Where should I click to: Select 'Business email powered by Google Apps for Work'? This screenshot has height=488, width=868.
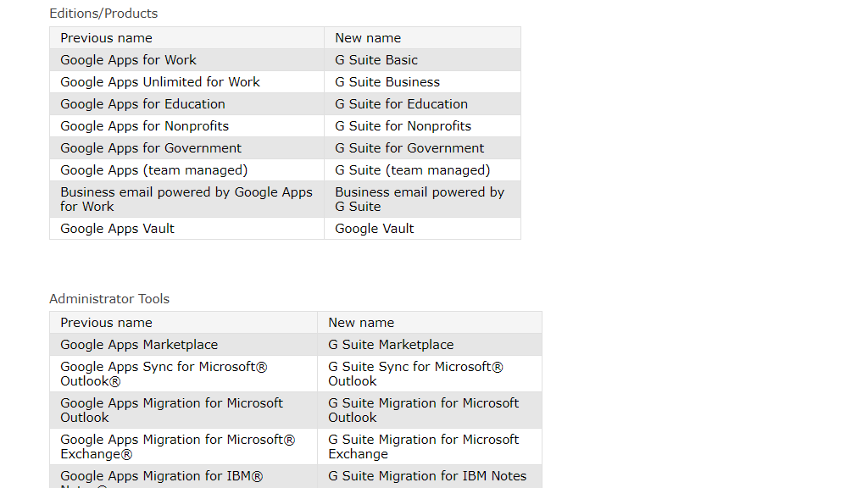pyautogui.click(x=186, y=199)
